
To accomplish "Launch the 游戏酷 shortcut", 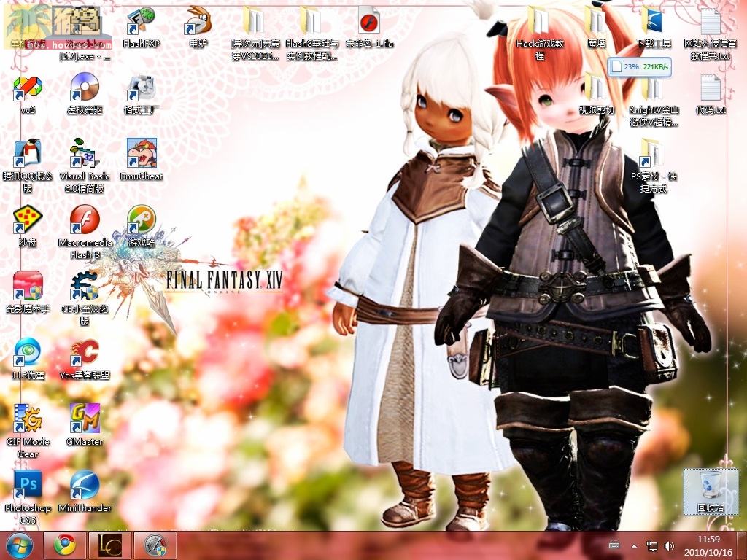I will pos(141,227).
